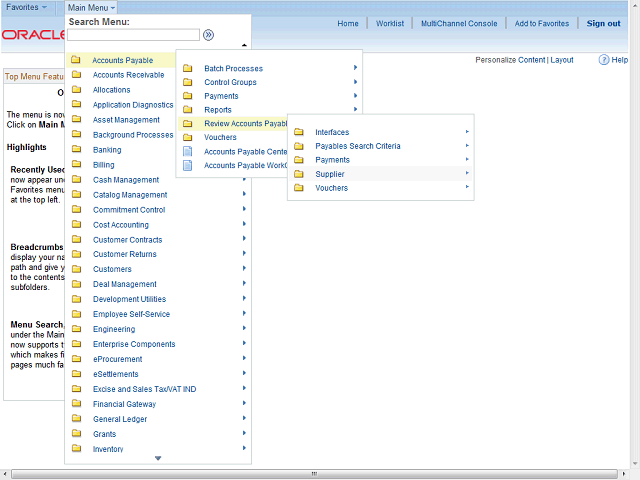Image resolution: width=640 pixels, height=480 pixels.
Task: Click the General Ledger folder icon
Action: (x=76, y=419)
